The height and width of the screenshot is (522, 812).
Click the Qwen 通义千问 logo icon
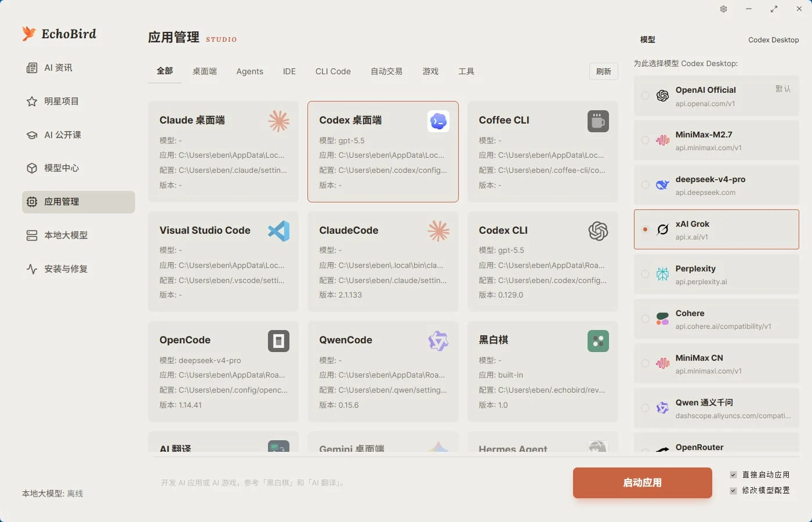662,408
